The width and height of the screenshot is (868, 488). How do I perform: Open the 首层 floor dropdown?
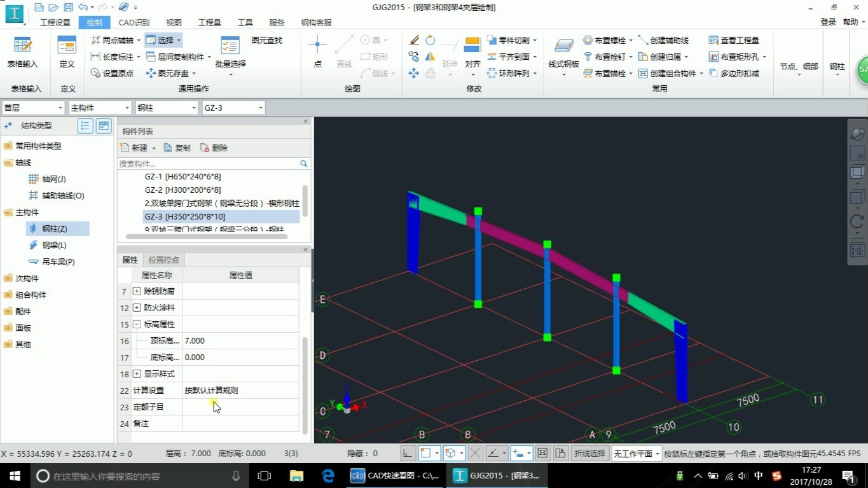click(33, 108)
